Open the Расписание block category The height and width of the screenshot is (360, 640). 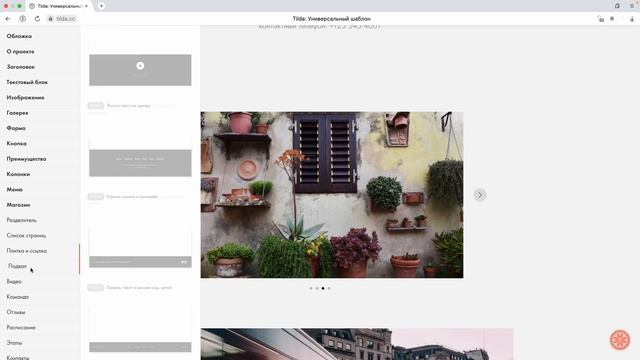click(21, 327)
